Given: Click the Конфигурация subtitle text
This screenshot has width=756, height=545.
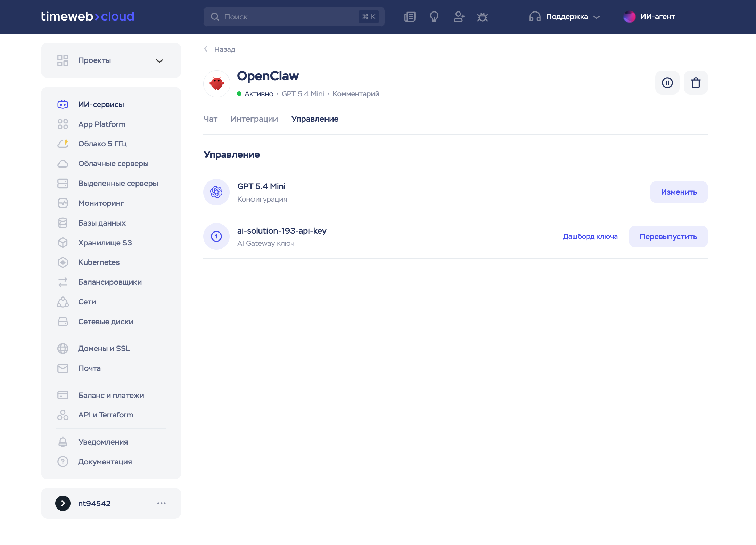Looking at the screenshot, I should (x=262, y=199).
